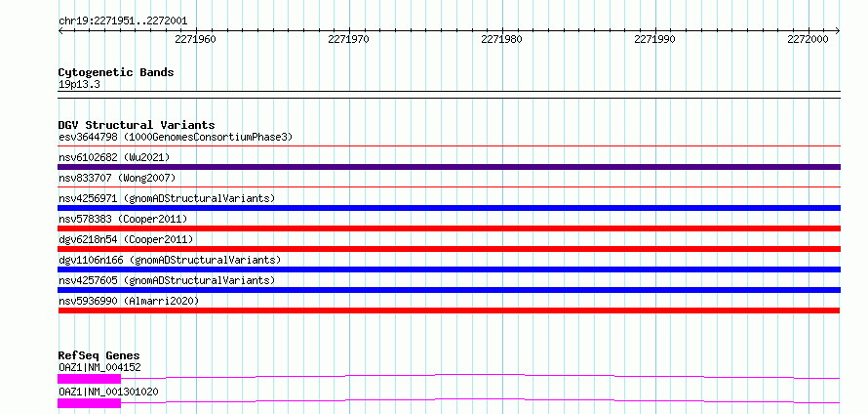This screenshot has height=414, width=868.
Task: Open variant dgv1106n166 gnomAD label
Action: tap(170, 260)
